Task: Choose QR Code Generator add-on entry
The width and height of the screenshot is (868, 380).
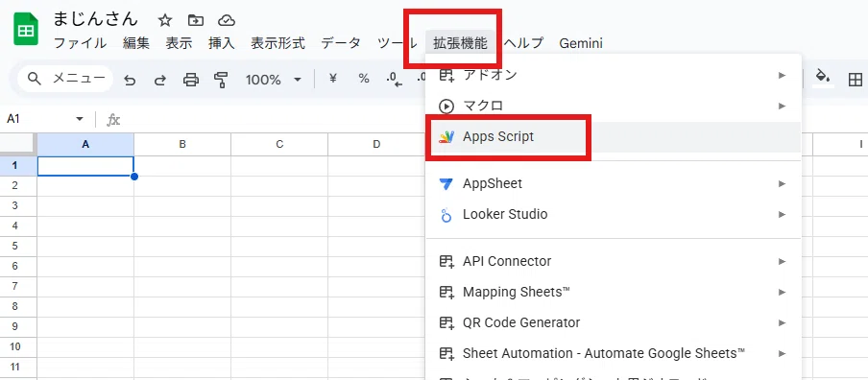Action: click(x=614, y=322)
